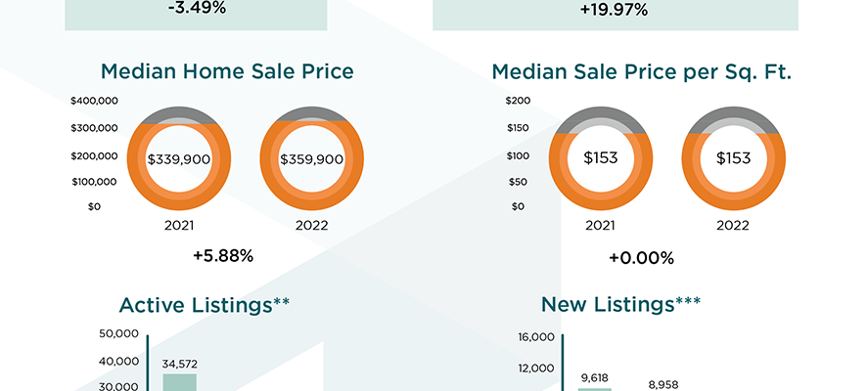The image size is (868, 391).
Task: Click the -3.49% value in top banner
Action: click(x=197, y=8)
